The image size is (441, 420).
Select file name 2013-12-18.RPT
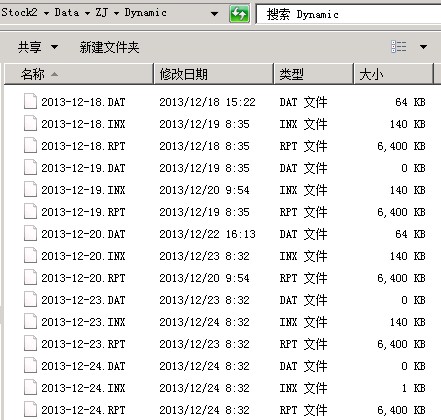83,146
